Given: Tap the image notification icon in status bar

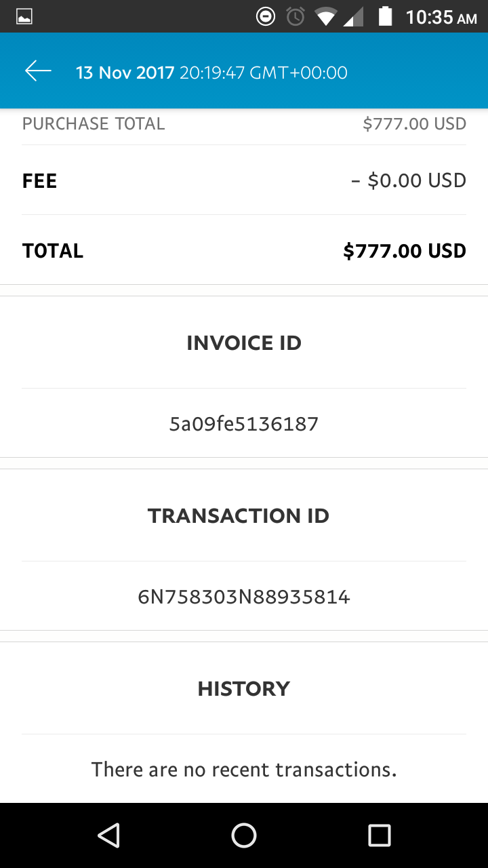Looking at the screenshot, I should click(24, 17).
